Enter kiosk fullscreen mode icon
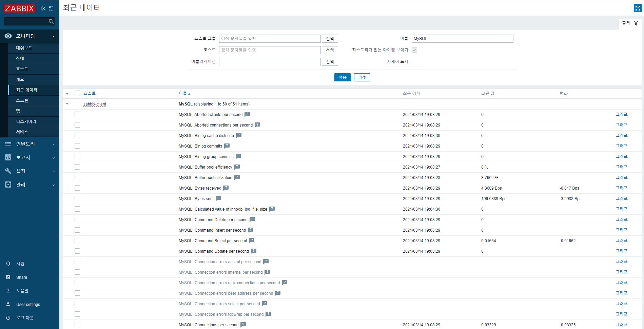 (x=638, y=8)
